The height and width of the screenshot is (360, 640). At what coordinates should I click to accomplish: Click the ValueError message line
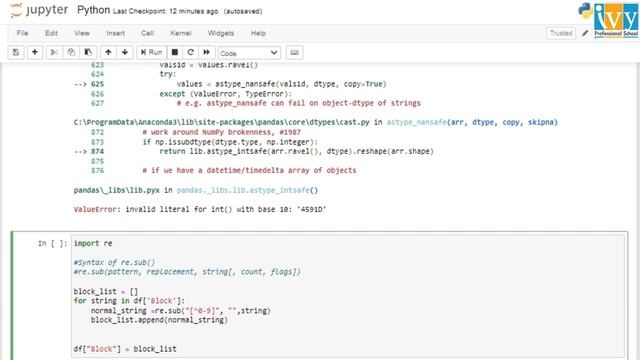[x=200, y=209]
